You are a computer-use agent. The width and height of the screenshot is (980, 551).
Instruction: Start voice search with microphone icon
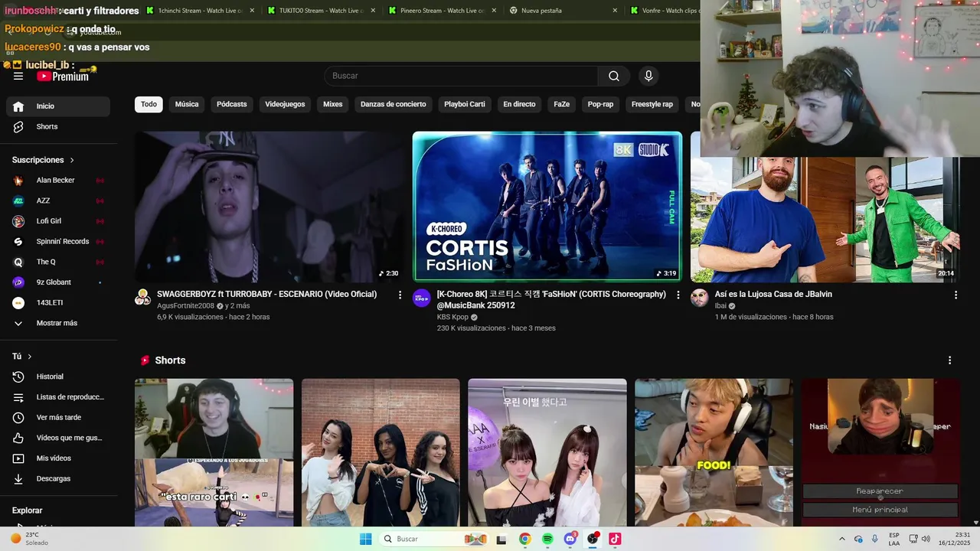pos(648,76)
